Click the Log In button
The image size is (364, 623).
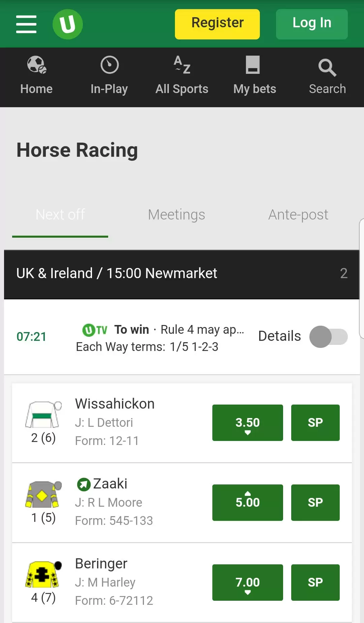[x=312, y=24]
